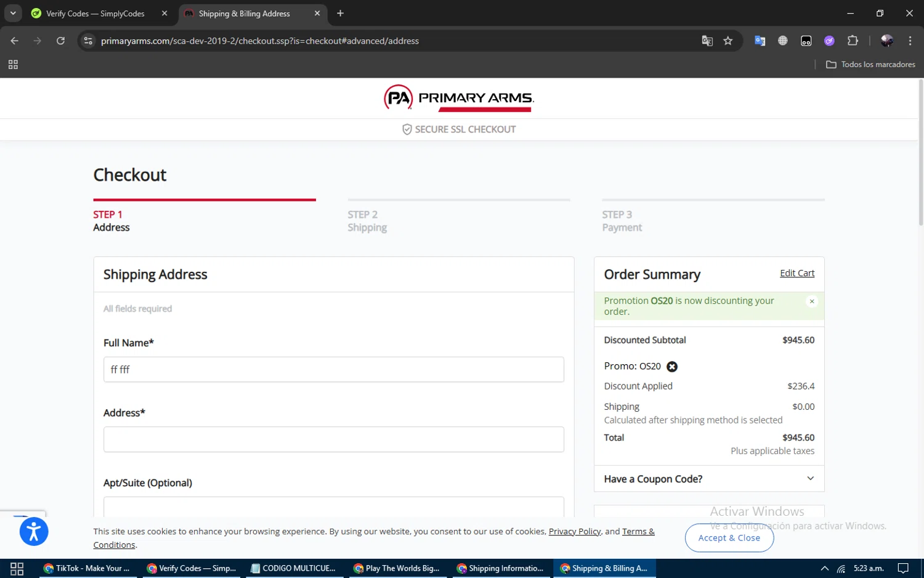
Task: Open the tab search dropdown arrow
Action: point(13,14)
